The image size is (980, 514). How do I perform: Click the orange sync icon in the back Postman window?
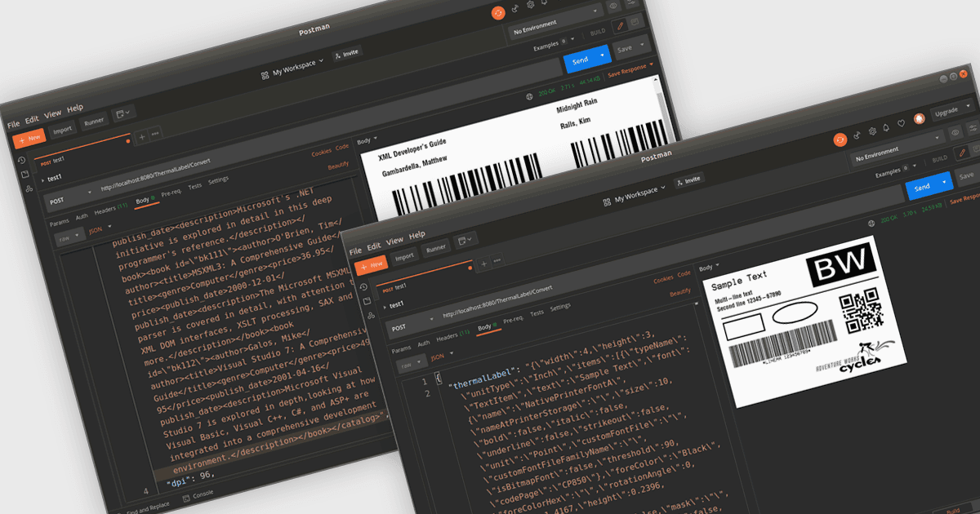coord(498,12)
